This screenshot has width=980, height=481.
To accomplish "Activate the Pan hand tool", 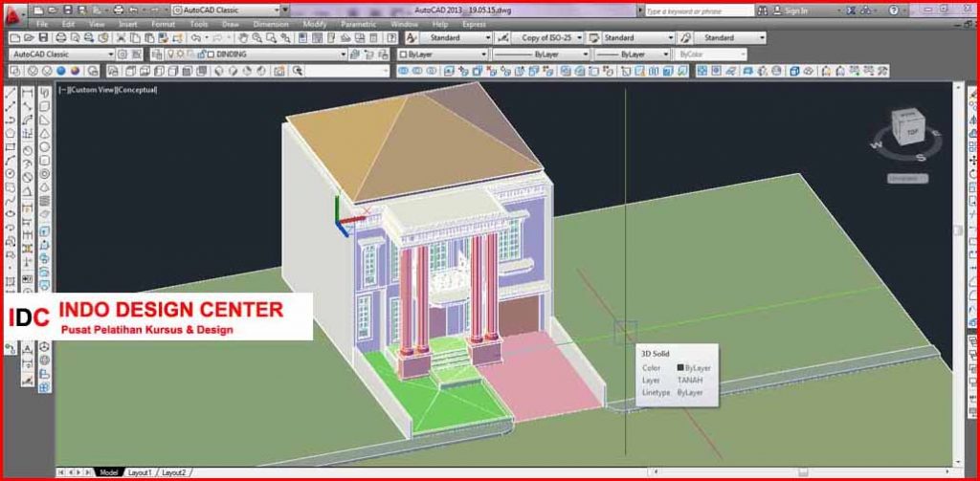I will click(242, 38).
